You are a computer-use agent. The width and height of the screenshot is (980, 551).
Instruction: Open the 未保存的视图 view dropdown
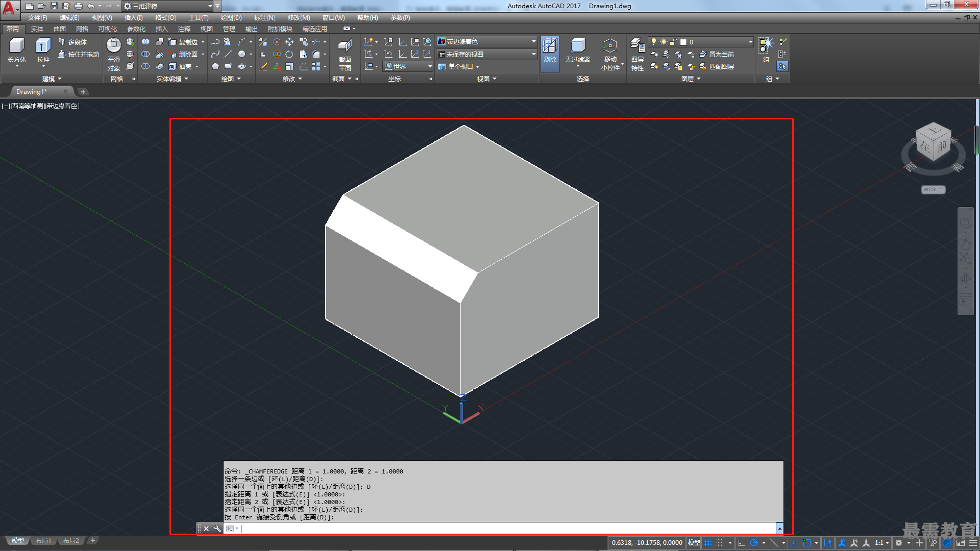[x=487, y=54]
